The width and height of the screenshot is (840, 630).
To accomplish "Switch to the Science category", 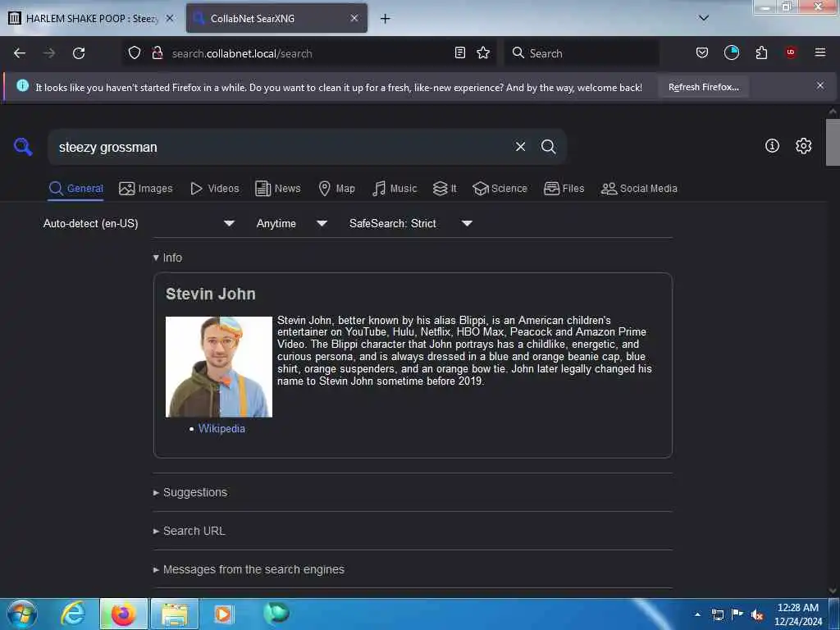I will [x=500, y=189].
